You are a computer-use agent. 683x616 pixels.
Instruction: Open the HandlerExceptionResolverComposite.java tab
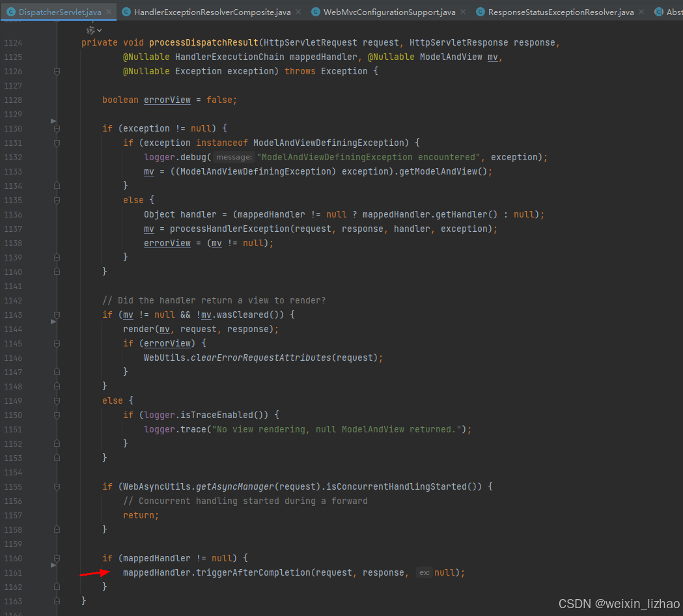pos(212,12)
